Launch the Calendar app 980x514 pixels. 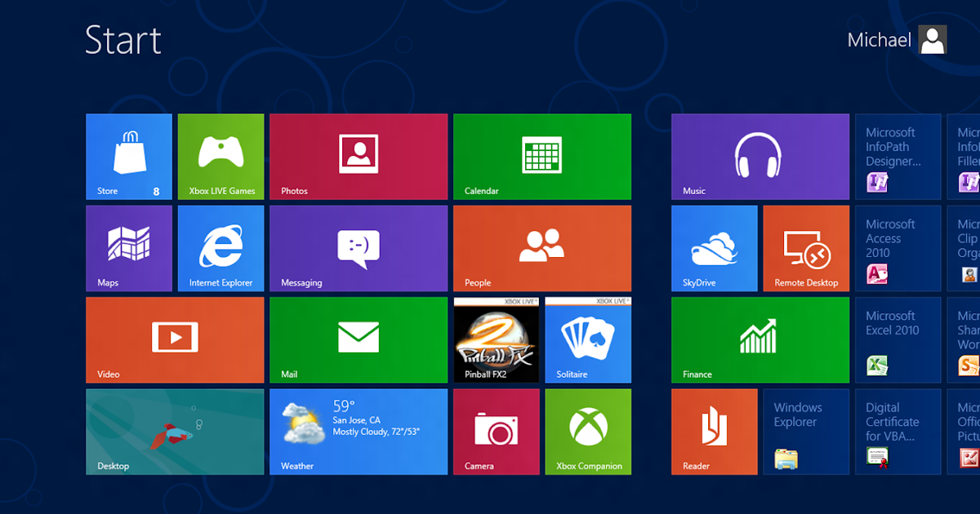pyautogui.click(x=541, y=156)
